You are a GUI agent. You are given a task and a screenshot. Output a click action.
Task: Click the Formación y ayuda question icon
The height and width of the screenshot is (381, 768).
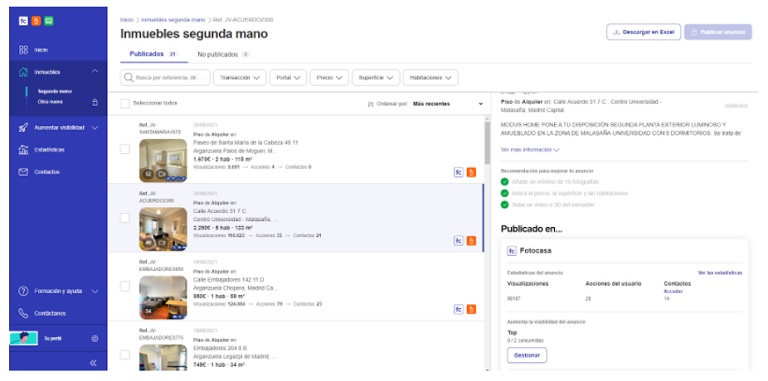tap(23, 291)
